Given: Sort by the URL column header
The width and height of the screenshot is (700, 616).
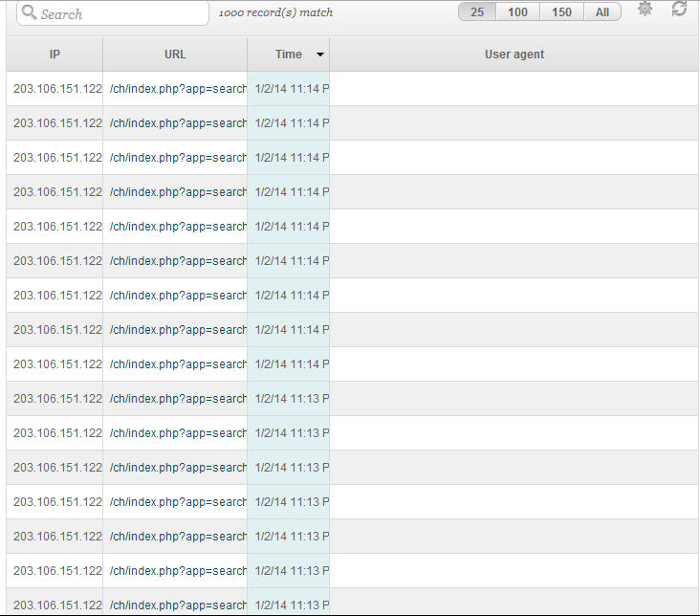Looking at the screenshot, I should tap(175, 55).
